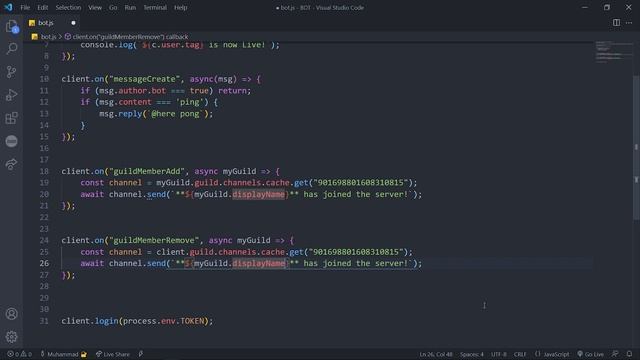Click msg.author.bot on line 11
The image size is (640, 360).
pyautogui.click(x=133, y=91)
